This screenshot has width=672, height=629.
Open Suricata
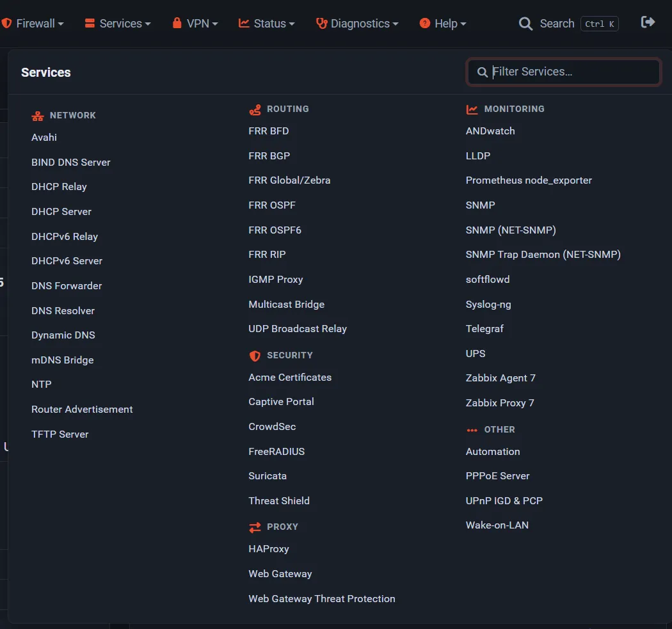[268, 476]
